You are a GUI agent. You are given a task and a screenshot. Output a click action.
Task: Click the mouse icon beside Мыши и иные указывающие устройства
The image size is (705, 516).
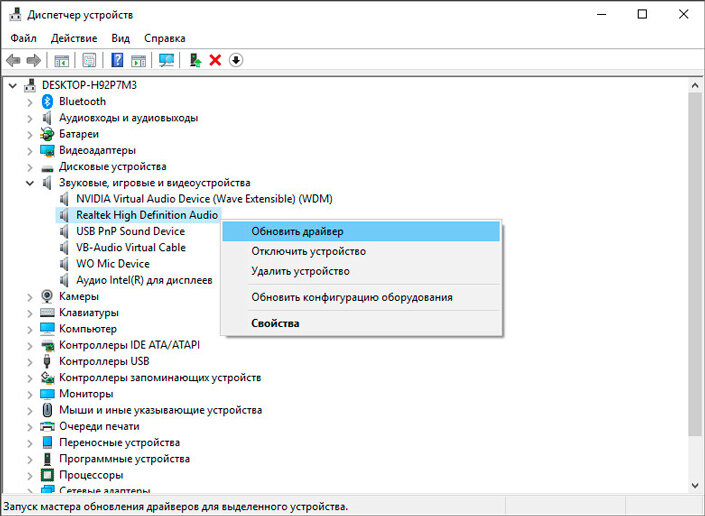point(47,410)
